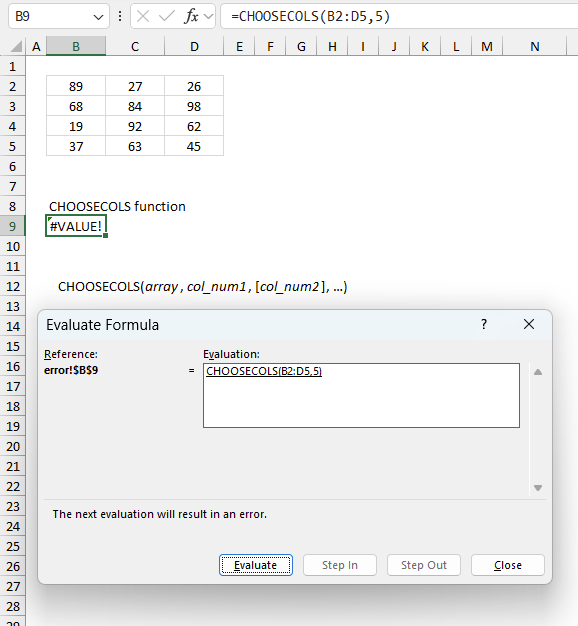
Task: Select row 27 header
Action: [12, 586]
